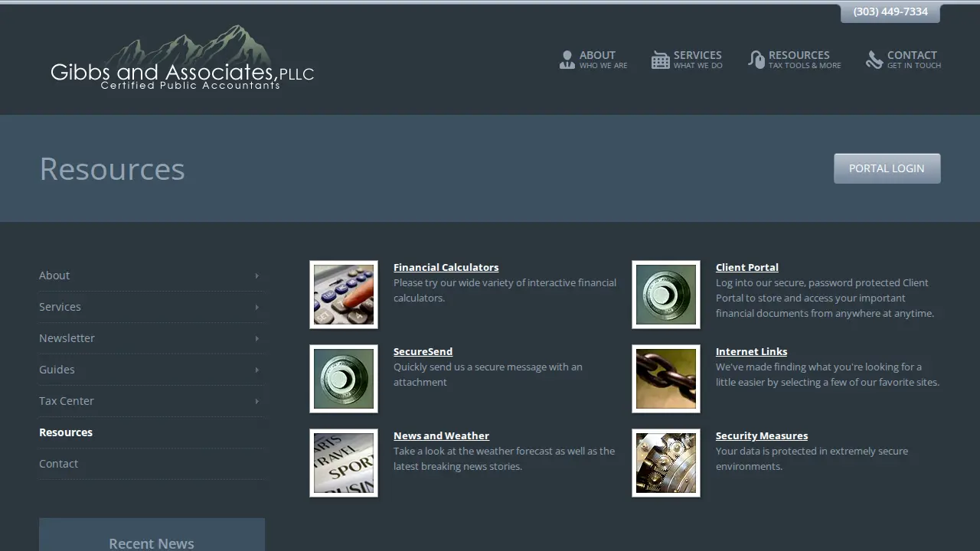Select Tax Center in the sidebar

[152, 401]
